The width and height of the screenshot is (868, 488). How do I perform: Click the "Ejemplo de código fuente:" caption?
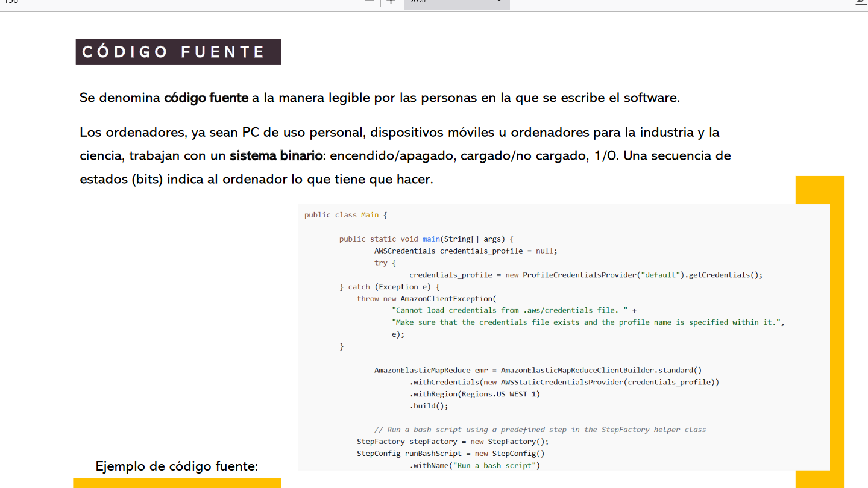click(x=177, y=466)
